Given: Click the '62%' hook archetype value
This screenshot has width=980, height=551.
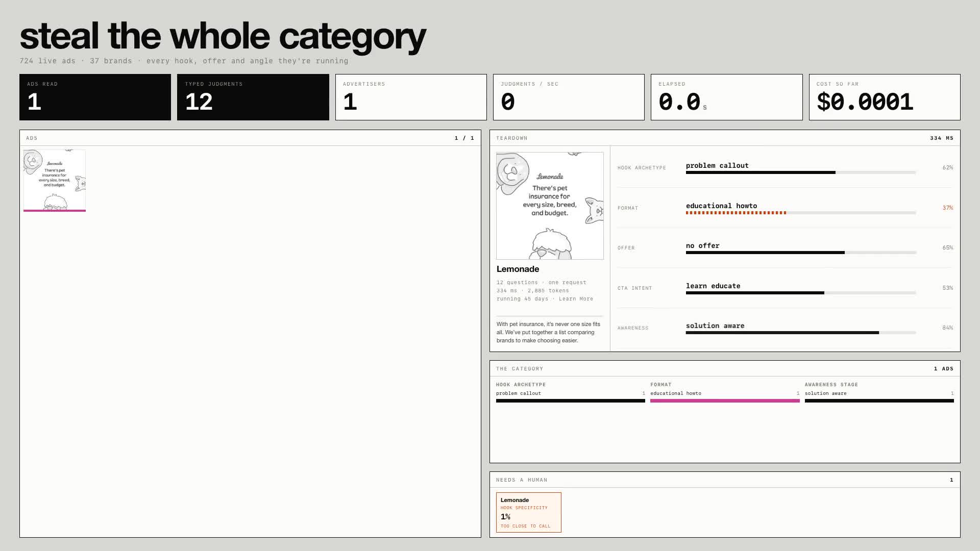Looking at the screenshot, I should (x=948, y=168).
